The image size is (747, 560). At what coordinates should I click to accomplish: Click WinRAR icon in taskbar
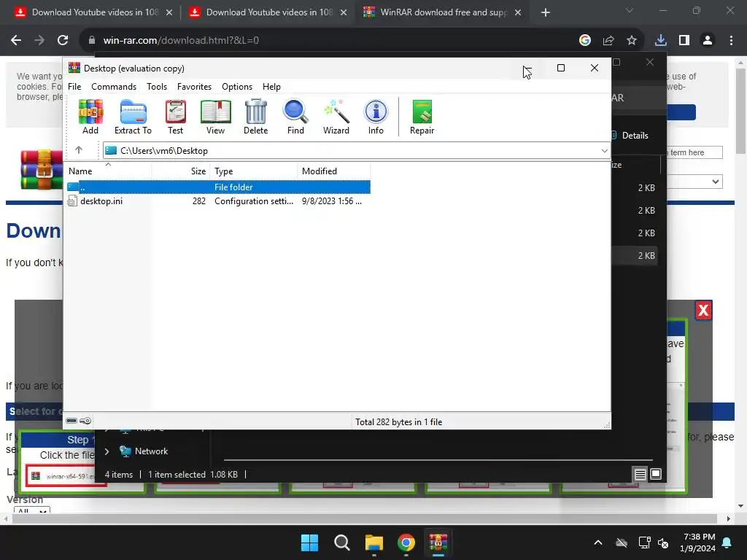point(438,542)
